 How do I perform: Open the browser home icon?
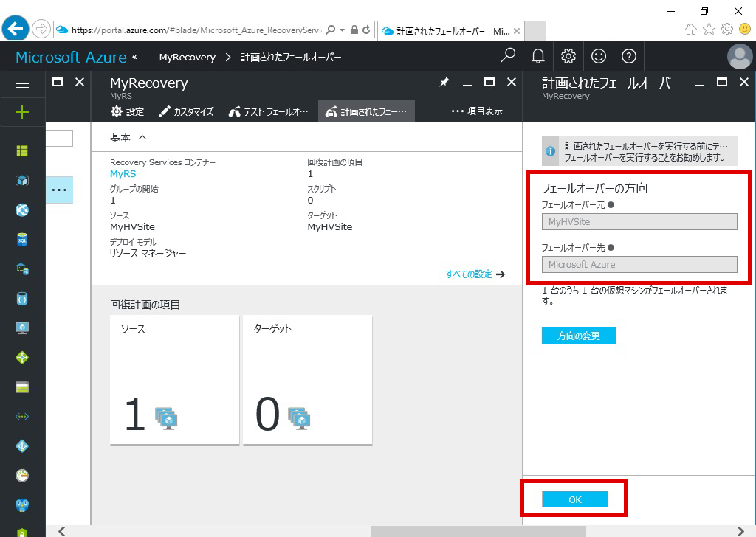[x=691, y=30]
